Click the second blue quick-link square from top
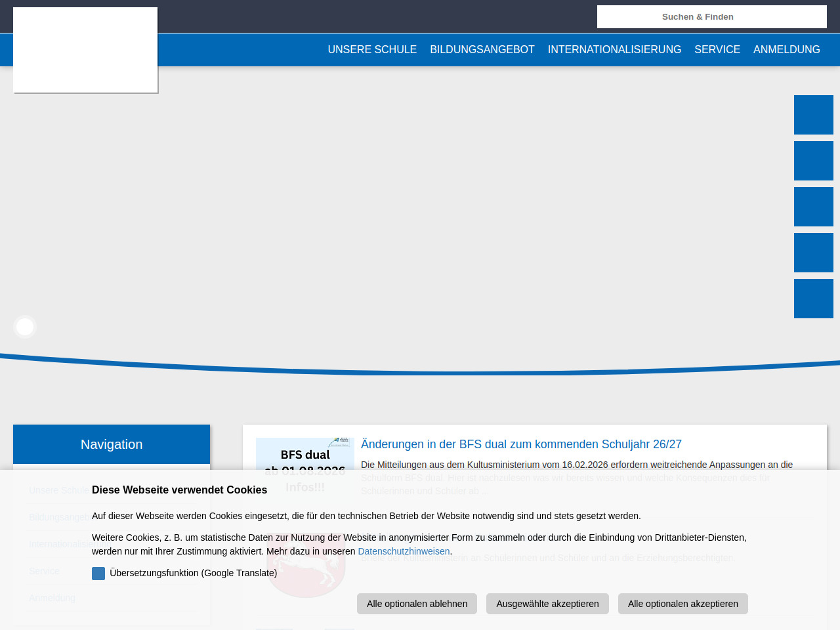The image size is (840, 630). tap(813, 161)
